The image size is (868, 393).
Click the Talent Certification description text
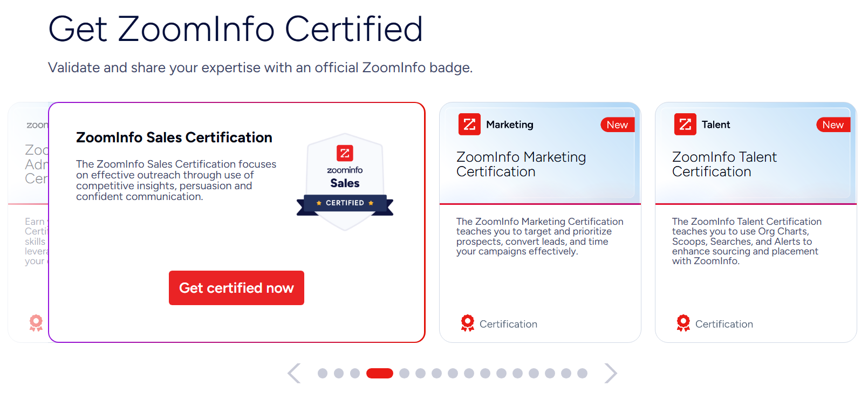tap(747, 241)
